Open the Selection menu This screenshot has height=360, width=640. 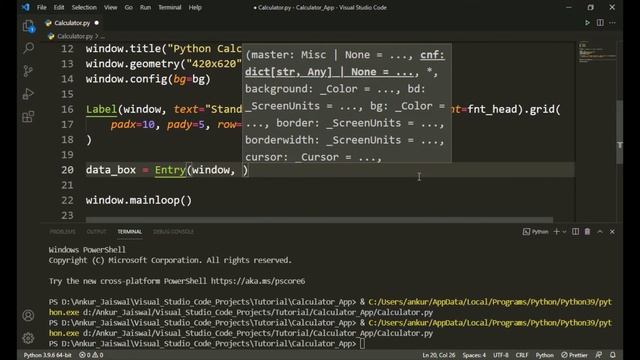84,7
